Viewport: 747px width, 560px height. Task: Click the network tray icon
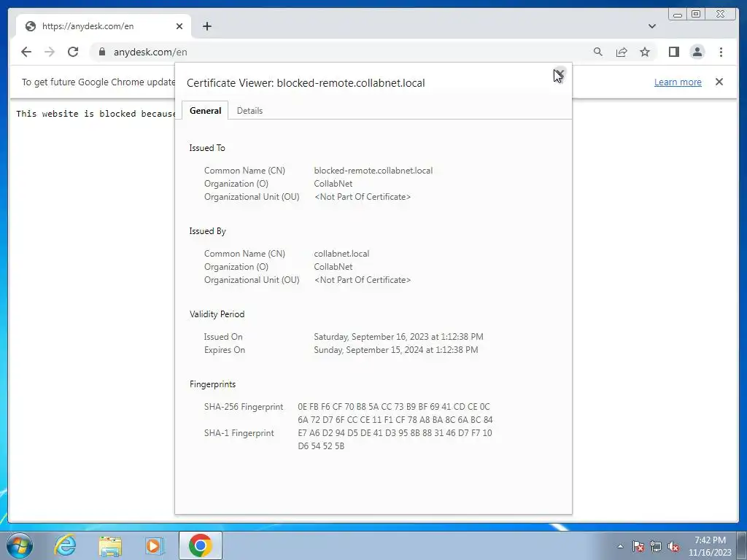tap(656, 546)
